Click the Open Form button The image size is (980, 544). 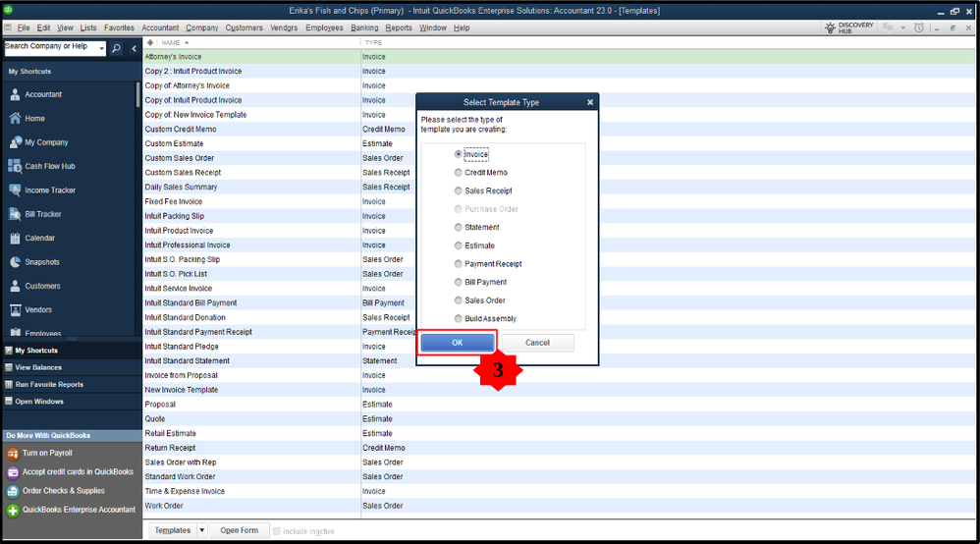(240, 530)
